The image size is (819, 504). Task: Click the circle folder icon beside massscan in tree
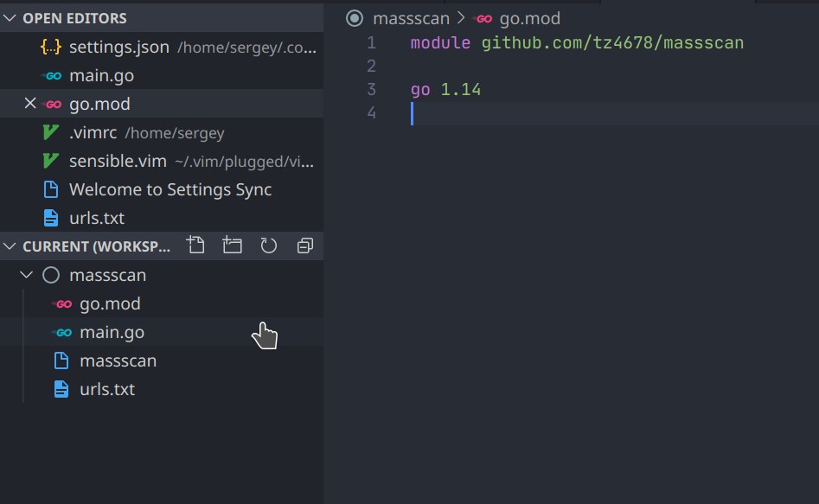(51, 275)
